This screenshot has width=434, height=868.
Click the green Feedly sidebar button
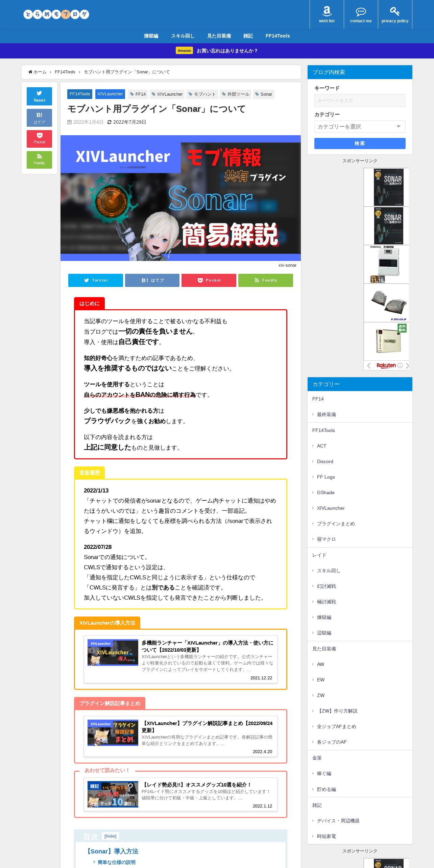pos(39,160)
